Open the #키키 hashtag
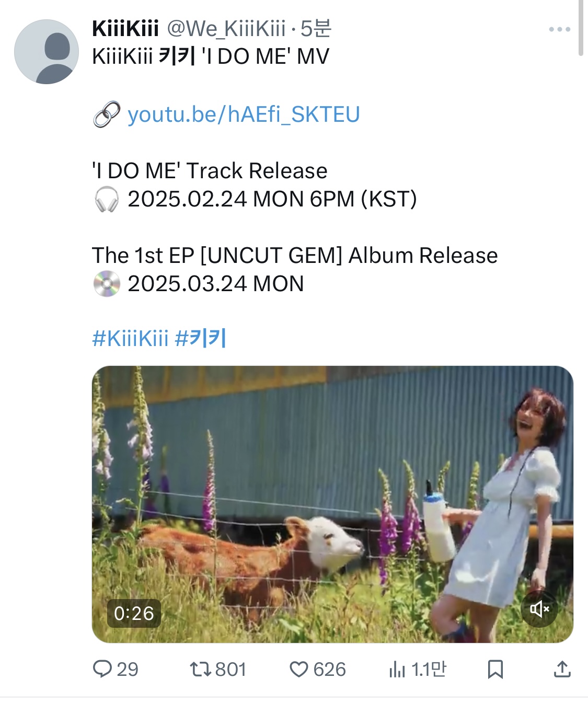The image size is (588, 702). (x=200, y=338)
